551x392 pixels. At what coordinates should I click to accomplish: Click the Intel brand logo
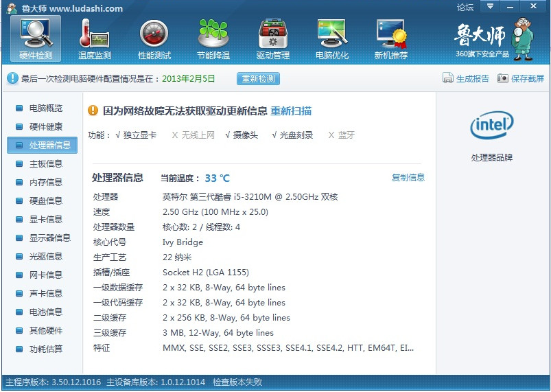point(491,124)
